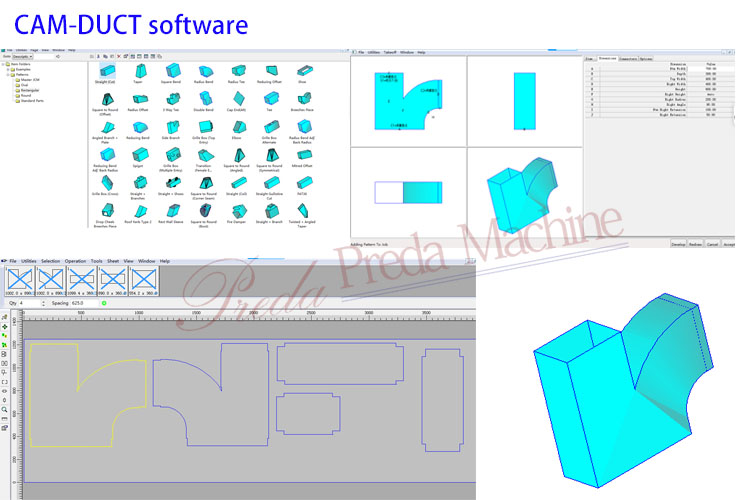Open the Operation menu in nesting window
Screen dimensions: 750x500
coord(75,261)
